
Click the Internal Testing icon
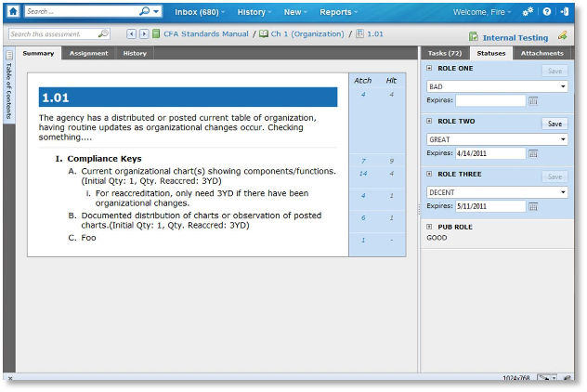pos(474,37)
